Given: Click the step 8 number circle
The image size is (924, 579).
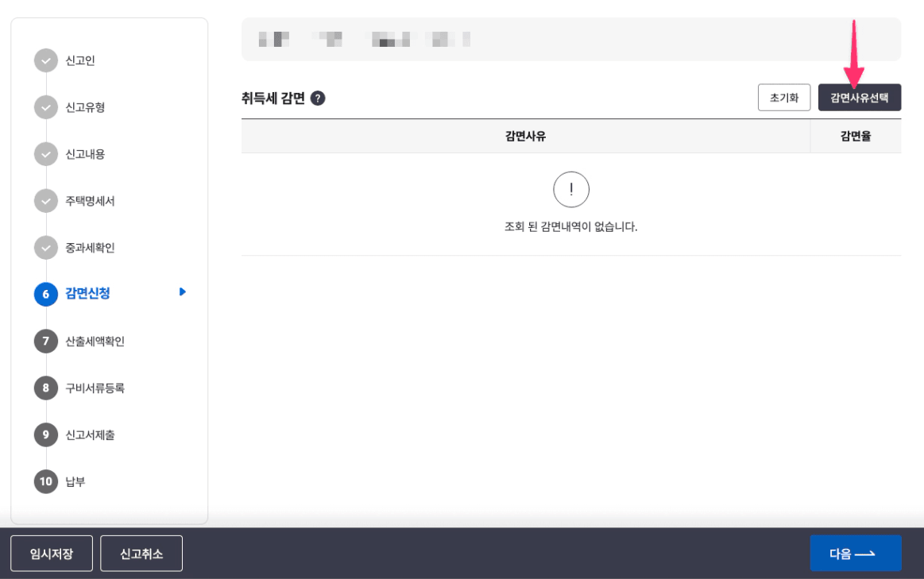Looking at the screenshot, I should click(x=46, y=388).
